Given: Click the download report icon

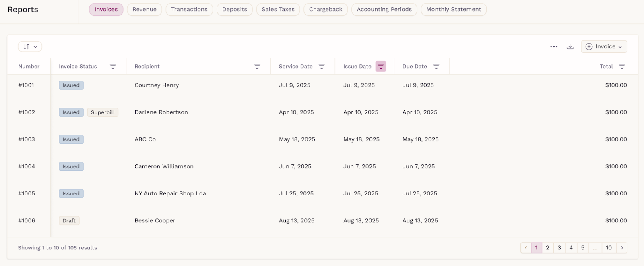Looking at the screenshot, I should coord(570,46).
